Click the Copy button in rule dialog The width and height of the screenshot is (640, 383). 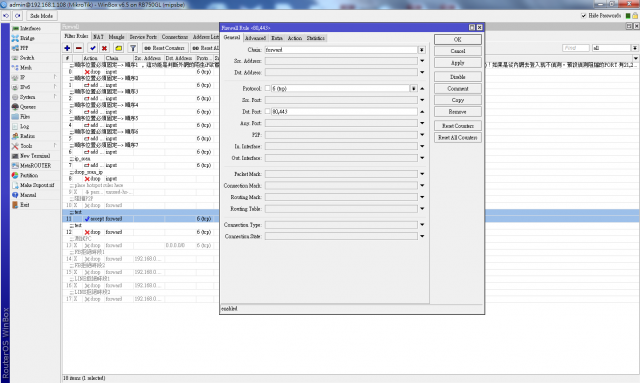[458, 100]
